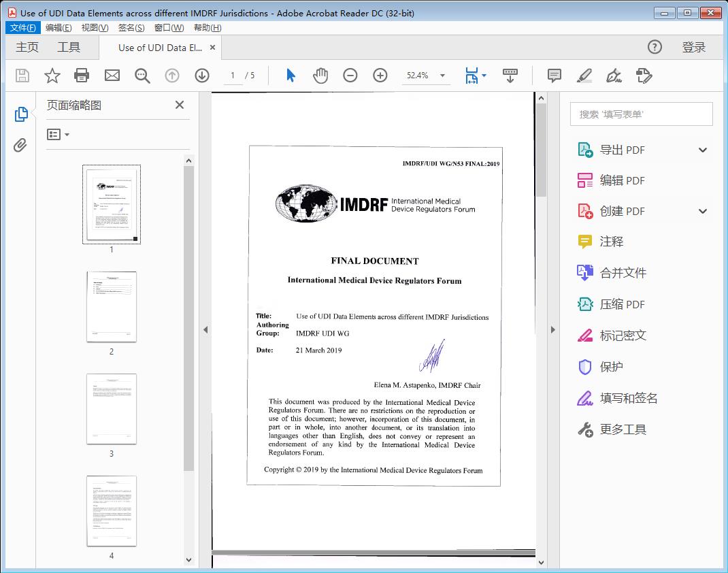This screenshot has width=728, height=573.
Task: Open the 52.4% zoom level dropdown
Action: tap(441, 76)
